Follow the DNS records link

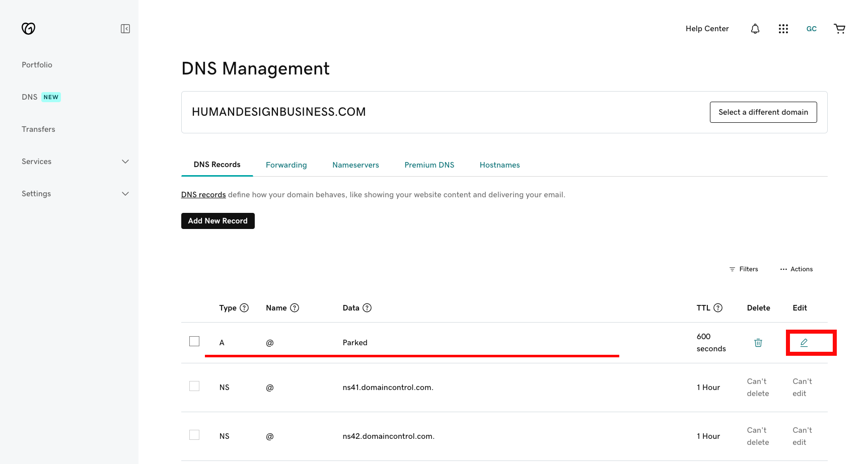click(x=203, y=195)
